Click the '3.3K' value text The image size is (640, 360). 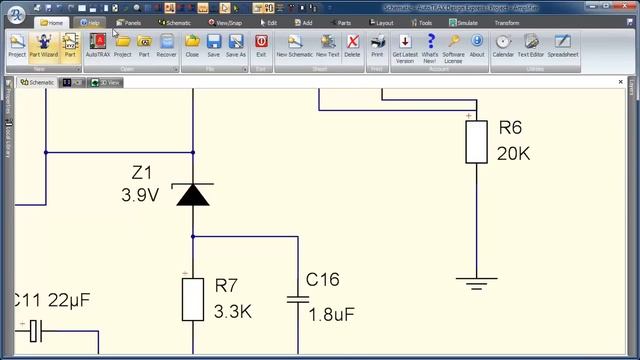pyautogui.click(x=233, y=312)
